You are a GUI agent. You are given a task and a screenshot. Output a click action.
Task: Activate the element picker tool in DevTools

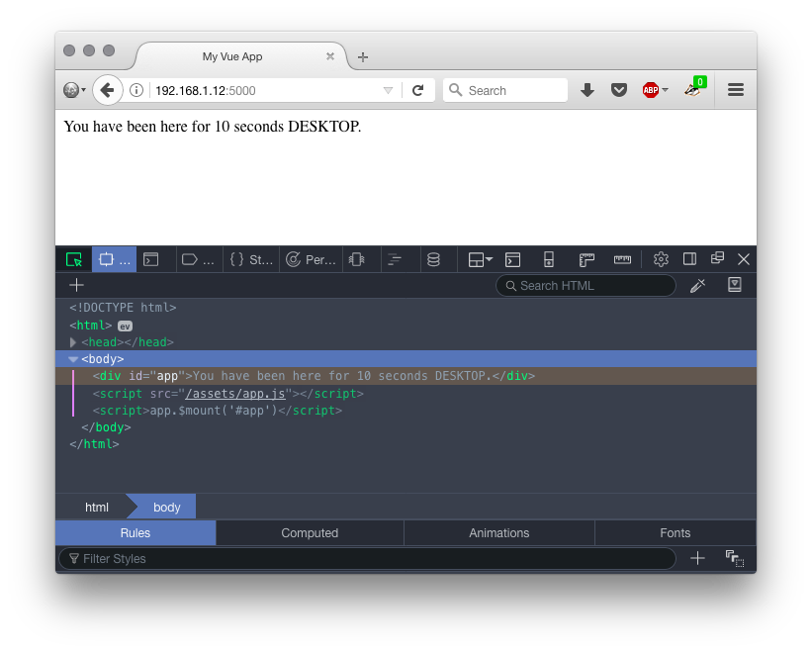tap(74, 259)
